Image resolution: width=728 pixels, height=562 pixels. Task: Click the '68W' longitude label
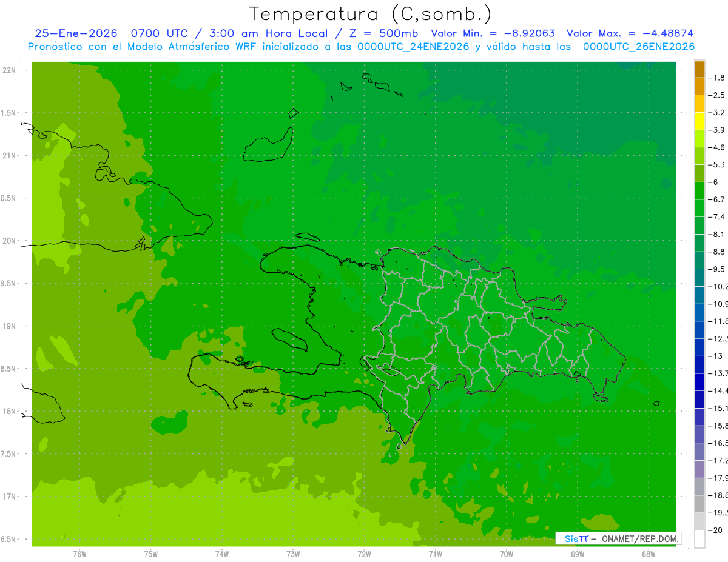point(649,554)
